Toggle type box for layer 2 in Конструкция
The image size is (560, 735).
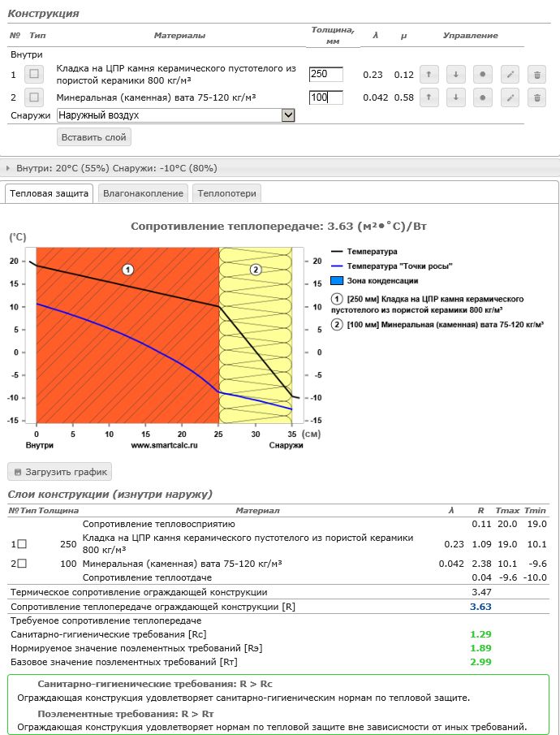pyautogui.click(x=34, y=98)
